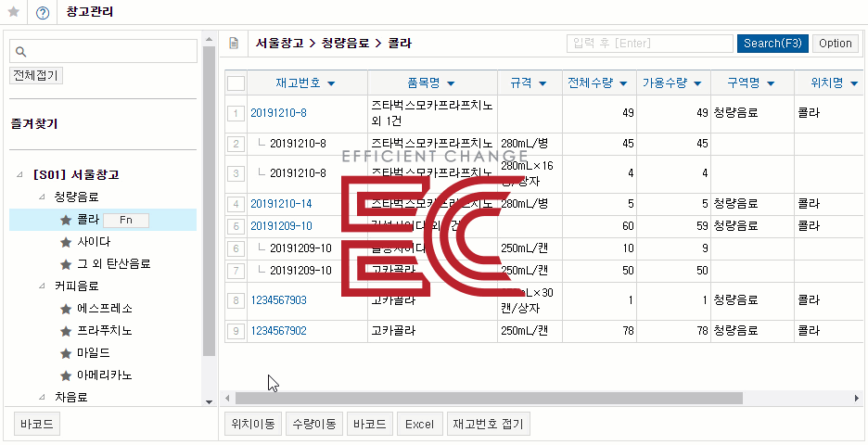Focus the tree search input box
Image resolution: width=868 pixels, height=445 pixels.
coord(104,51)
